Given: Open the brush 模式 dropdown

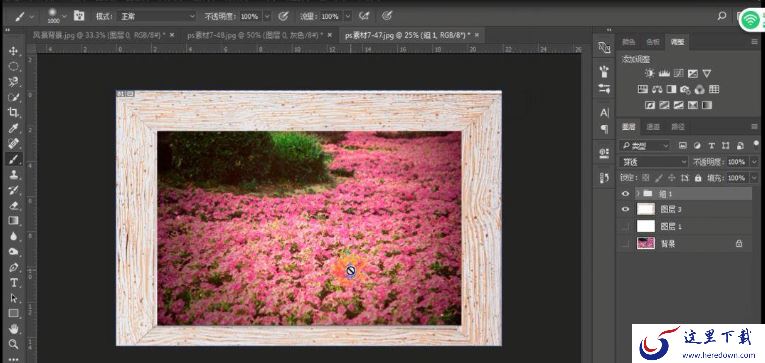Looking at the screenshot, I should [x=157, y=16].
